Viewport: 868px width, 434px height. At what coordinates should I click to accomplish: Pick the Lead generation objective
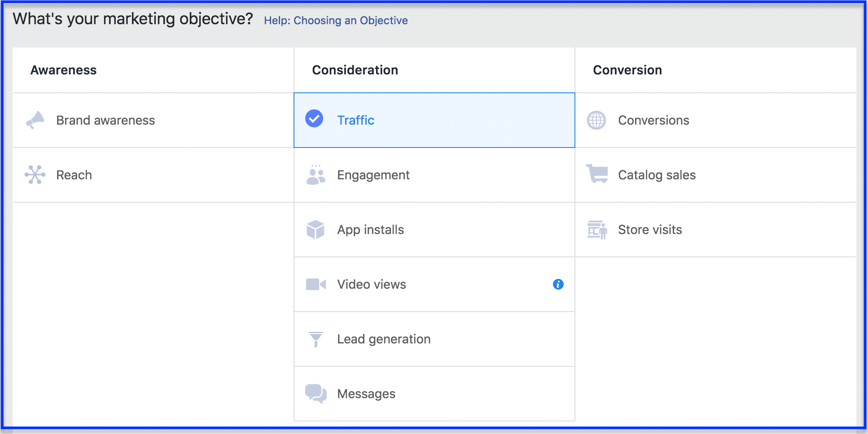[434, 339]
